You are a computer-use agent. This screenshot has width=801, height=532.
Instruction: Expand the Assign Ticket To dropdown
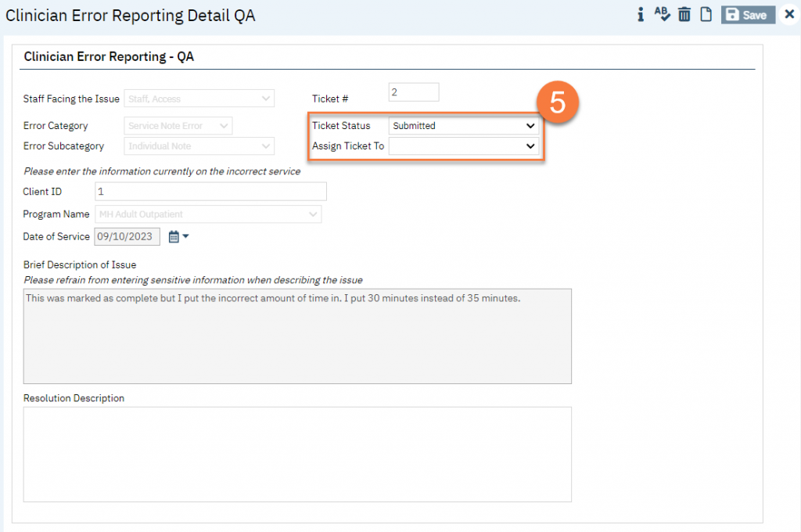coord(463,146)
